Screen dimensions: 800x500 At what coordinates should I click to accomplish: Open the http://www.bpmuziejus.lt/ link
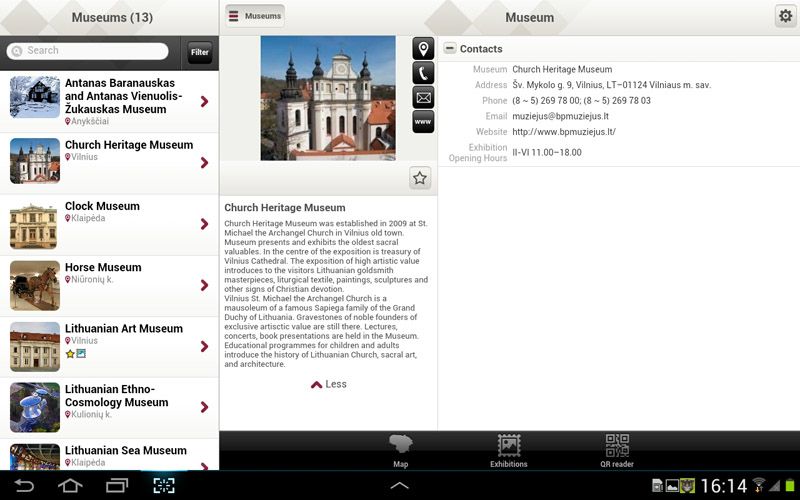564,132
